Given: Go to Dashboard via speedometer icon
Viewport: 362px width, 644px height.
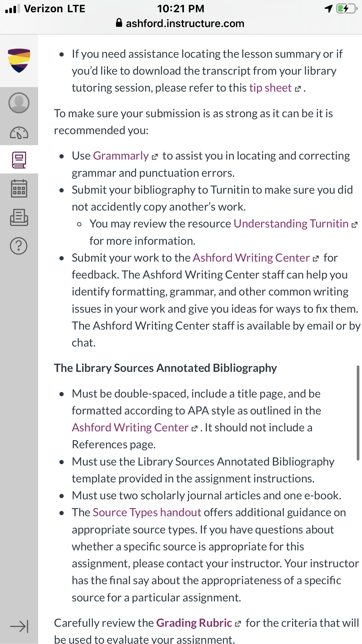Looking at the screenshot, I should (19, 133).
